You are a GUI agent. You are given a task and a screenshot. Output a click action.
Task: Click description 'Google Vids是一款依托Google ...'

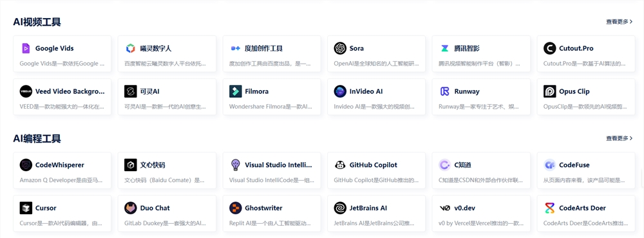pyautogui.click(x=62, y=64)
